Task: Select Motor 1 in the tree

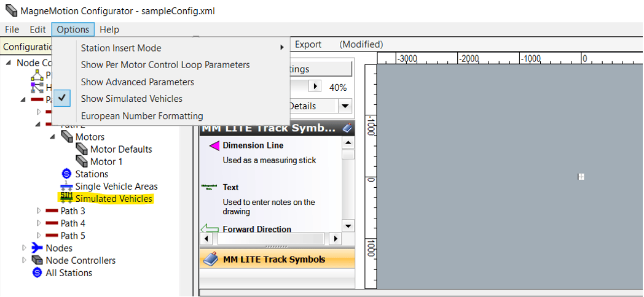Action: [106, 161]
